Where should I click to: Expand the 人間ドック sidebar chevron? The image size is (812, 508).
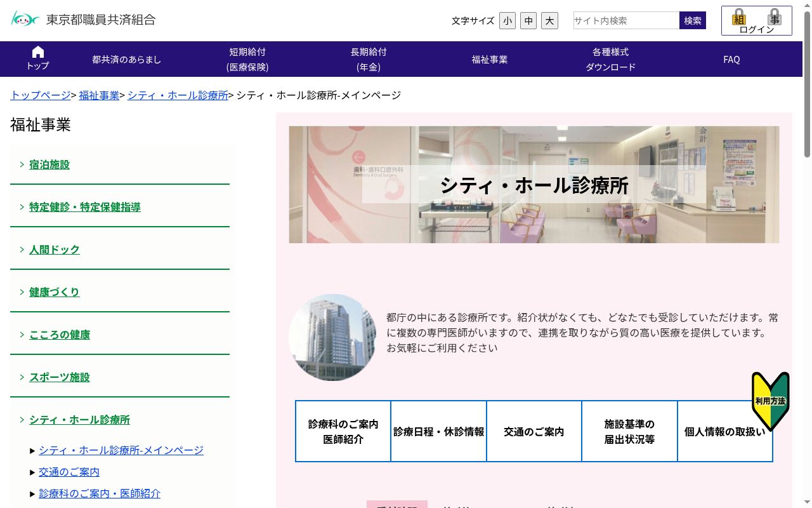pos(22,250)
